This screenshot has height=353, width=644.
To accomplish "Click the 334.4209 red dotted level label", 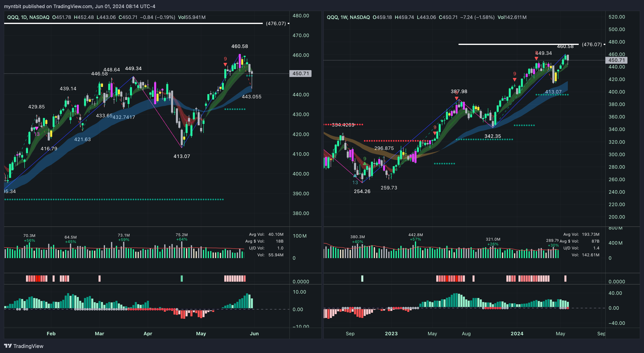I will [343, 125].
